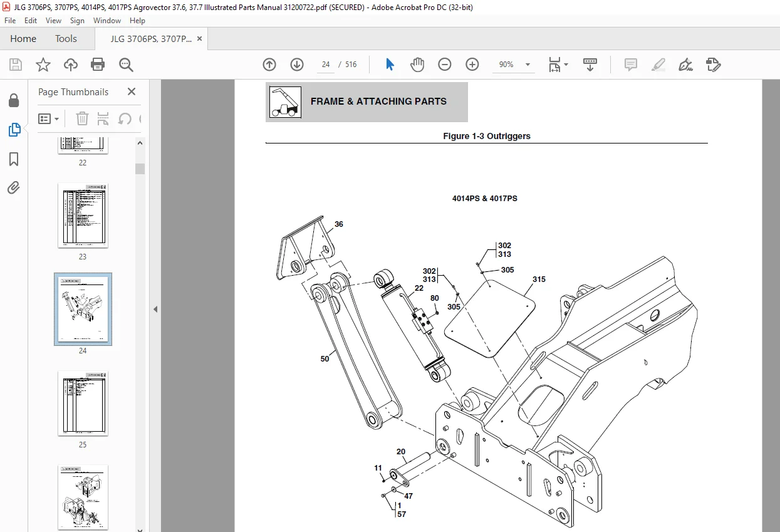Select page 24 thumbnail

click(83, 310)
